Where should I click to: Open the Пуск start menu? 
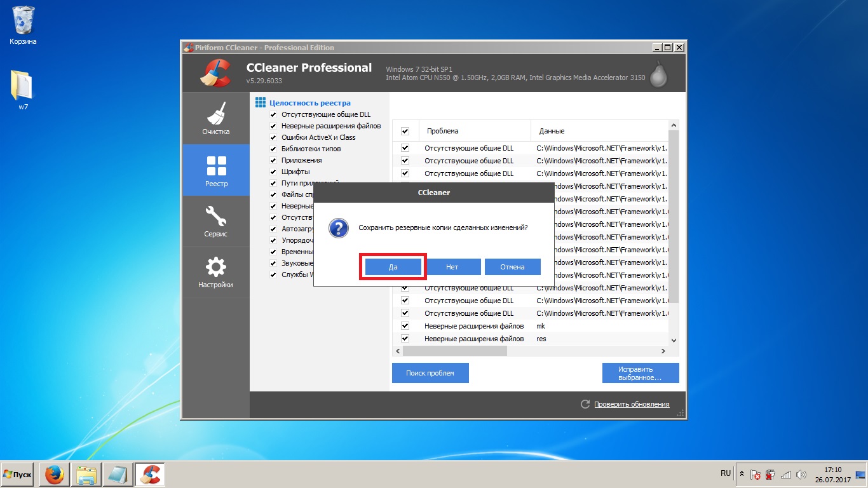click(17, 475)
